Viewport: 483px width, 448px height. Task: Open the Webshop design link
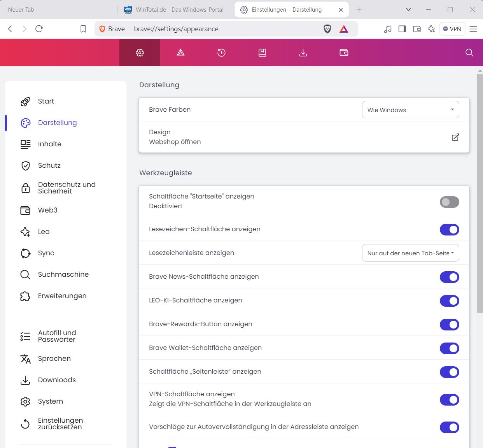click(x=455, y=137)
